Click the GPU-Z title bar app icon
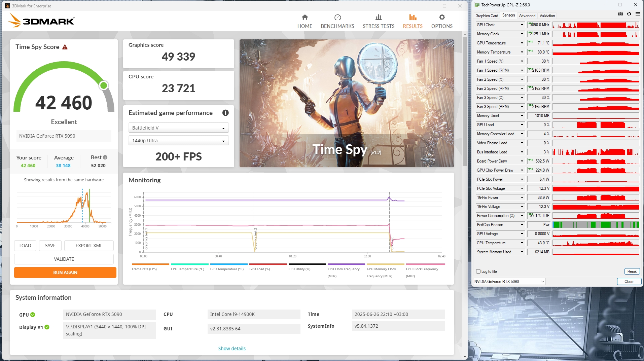Image resolution: width=644 pixels, height=361 pixels. click(x=477, y=5)
